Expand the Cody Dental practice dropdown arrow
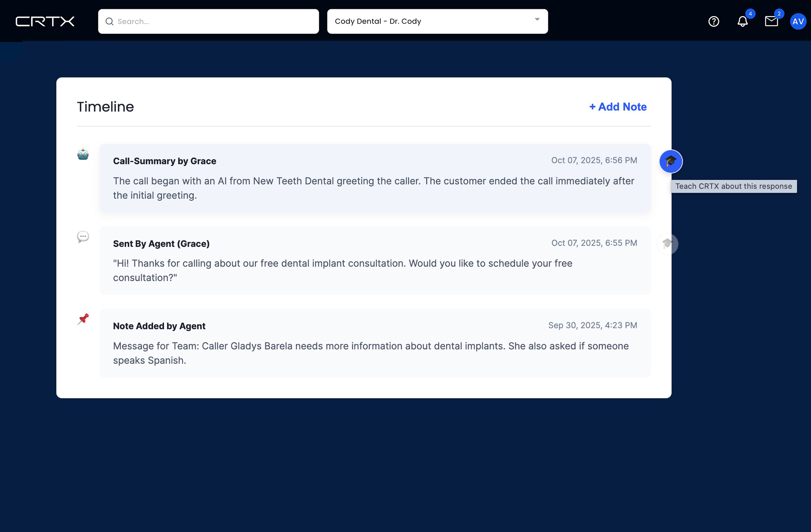This screenshot has width=811, height=532. [x=537, y=19]
